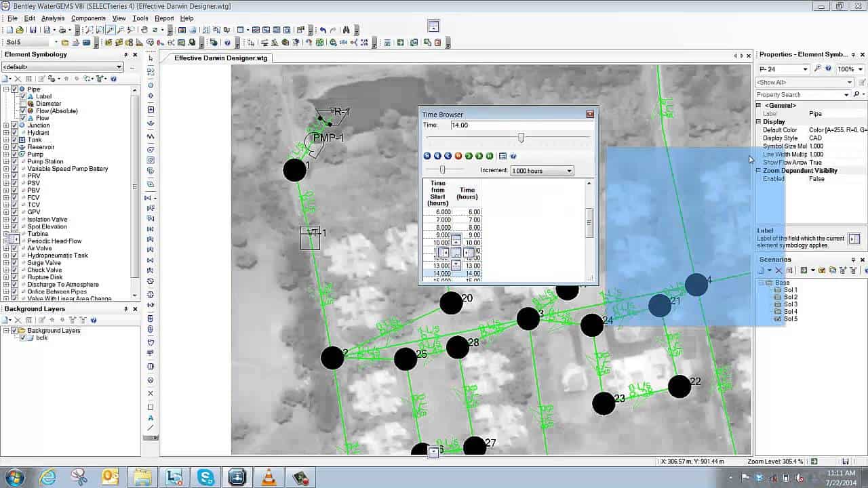Screen dimensions: 868x488
Task: Click the Save icon in the main toolbar
Action: [x=33, y=30]
